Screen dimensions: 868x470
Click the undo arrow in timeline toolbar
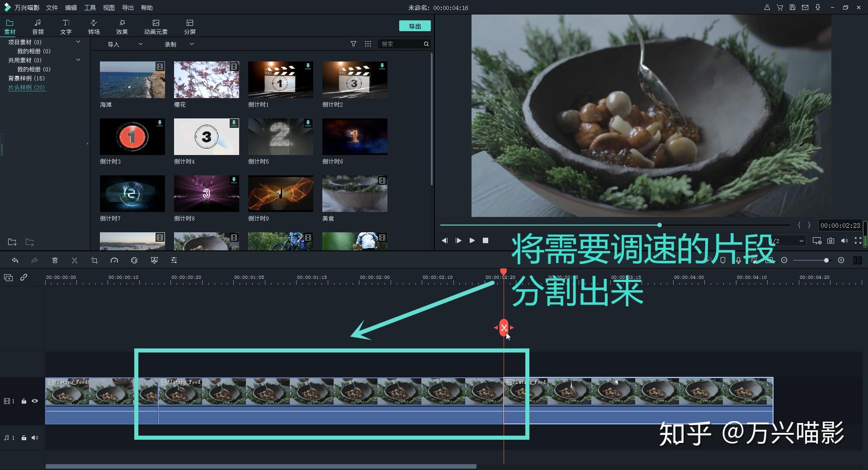15,260
